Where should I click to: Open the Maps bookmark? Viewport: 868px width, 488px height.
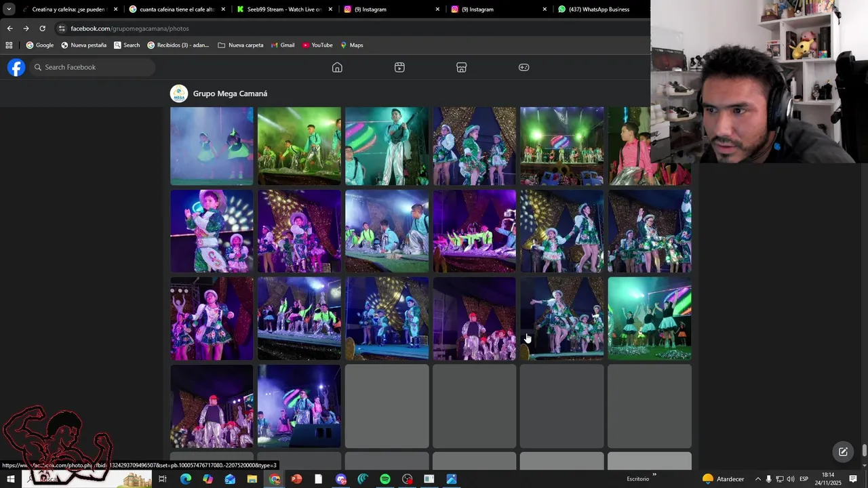tap(352, 45)
